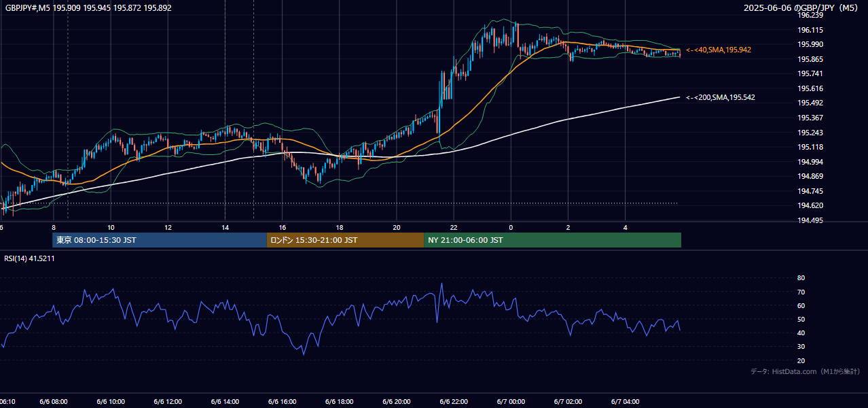This screenshot has width=868, height=408.
Task: Click the bottom time label 6/6 16:00
Action: click(282, 402)
